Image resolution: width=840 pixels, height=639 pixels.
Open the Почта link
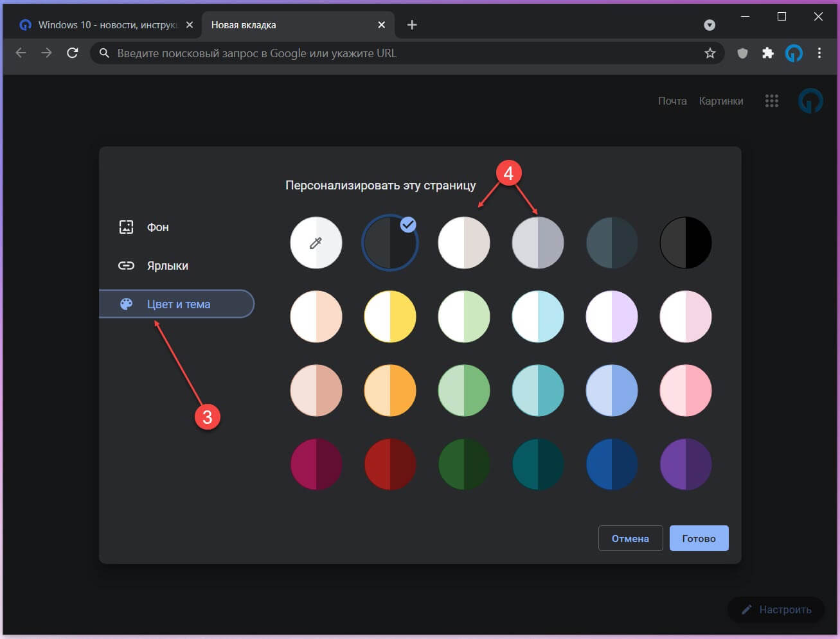pos(672,101)
